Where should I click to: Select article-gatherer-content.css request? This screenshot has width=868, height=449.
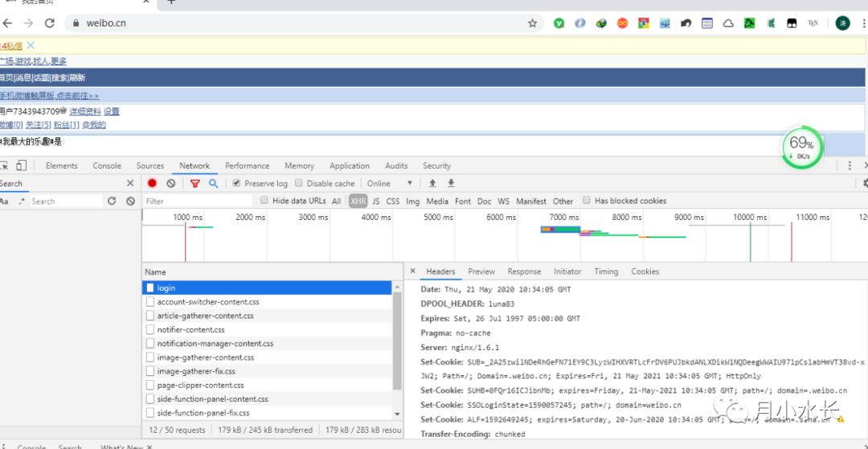[268, 316]
